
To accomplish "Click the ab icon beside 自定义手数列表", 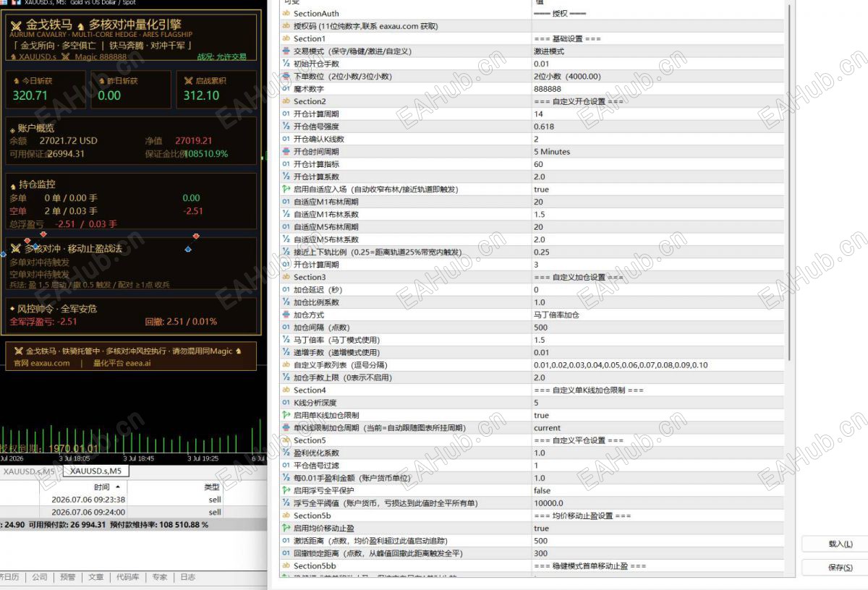I will click(286, 365).
